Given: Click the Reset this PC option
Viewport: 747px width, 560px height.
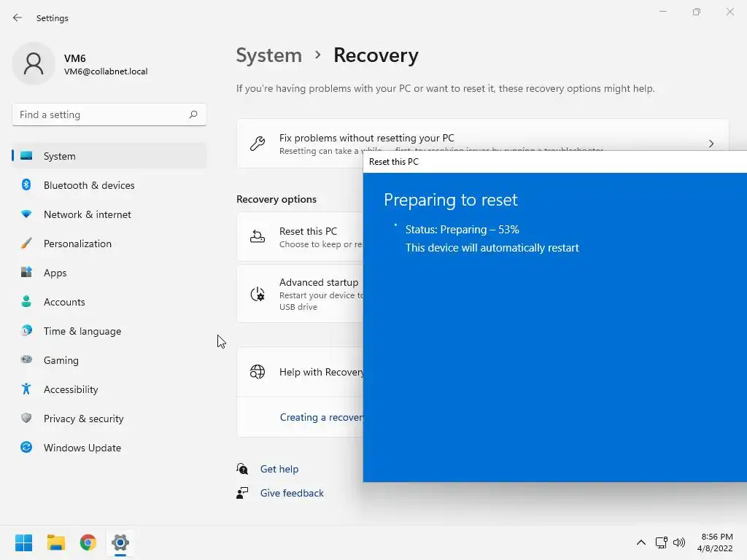Looking at the screenshot, I should 300,237.
